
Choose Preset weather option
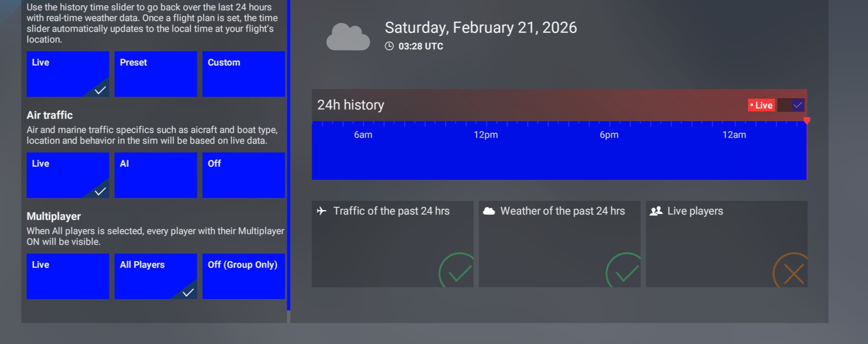pyautogui.click(x=155, y=74)
